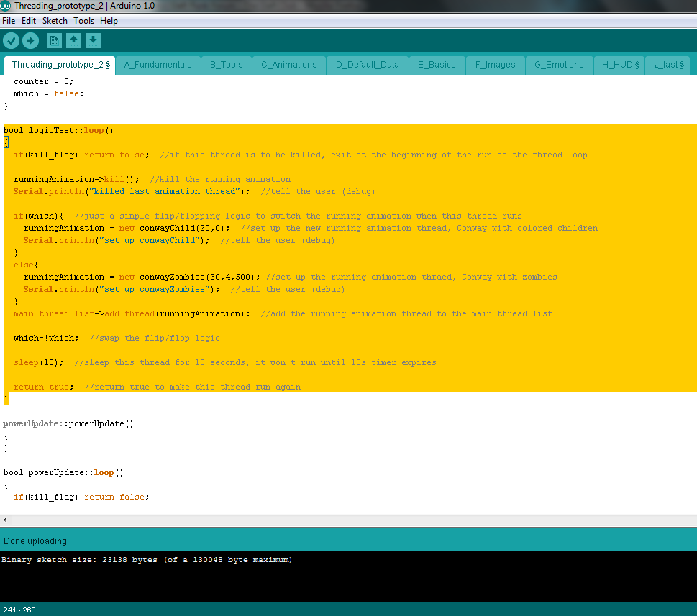Switch to the C_Animations tab
The width and height of the screenshot is (697, 616).
[x=289, y=65]
